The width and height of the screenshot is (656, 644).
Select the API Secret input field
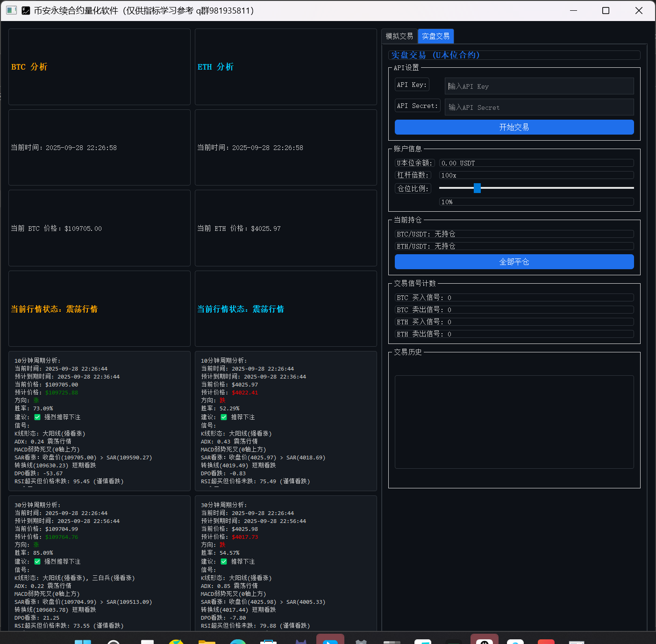pyautogui.click(x=539, y=107)
